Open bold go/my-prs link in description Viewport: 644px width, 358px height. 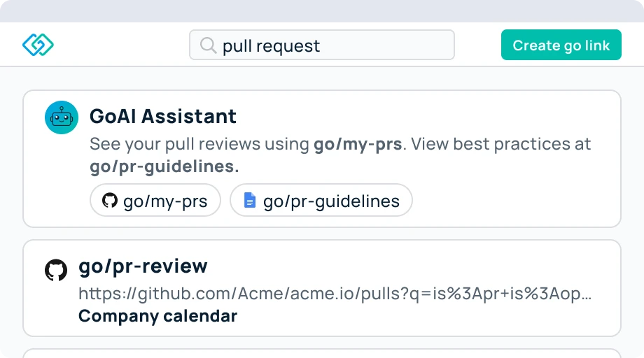tap(358, 144)
